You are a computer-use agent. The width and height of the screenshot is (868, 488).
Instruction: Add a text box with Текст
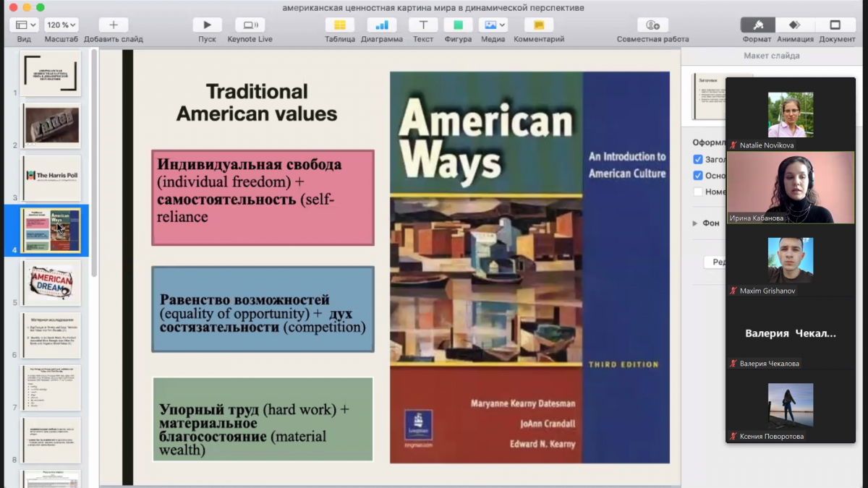423,25
